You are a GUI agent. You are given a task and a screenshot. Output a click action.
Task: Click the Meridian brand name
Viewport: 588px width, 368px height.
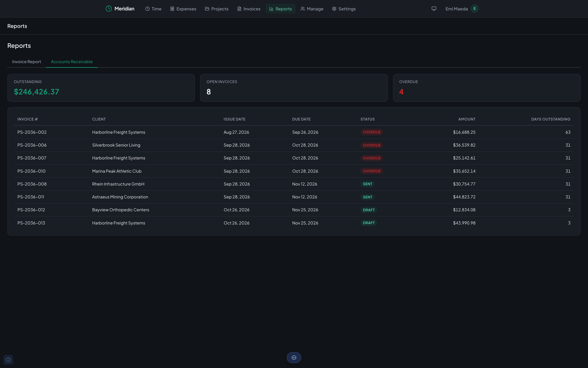(x=125, y=9)
